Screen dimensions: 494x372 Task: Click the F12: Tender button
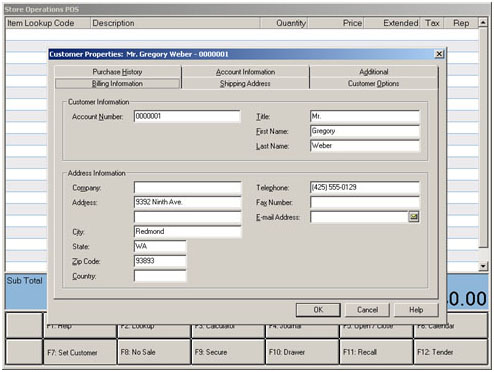451,352
